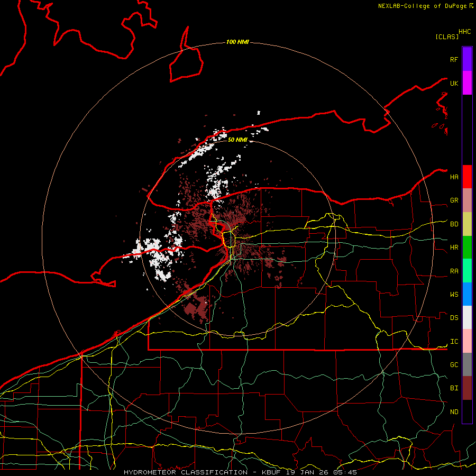Click the ND legend label
Screen dimensions: 476x476
point(454,412)
